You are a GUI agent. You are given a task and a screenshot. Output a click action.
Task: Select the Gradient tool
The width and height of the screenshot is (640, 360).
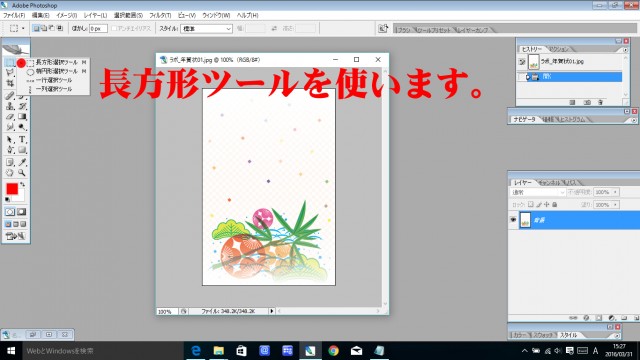click(x=22, y=117)
